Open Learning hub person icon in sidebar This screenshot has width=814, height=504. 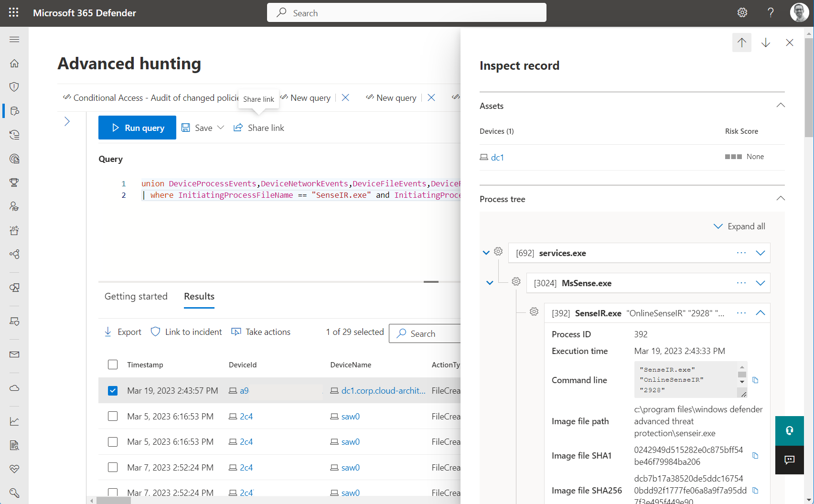pos(14,206)
